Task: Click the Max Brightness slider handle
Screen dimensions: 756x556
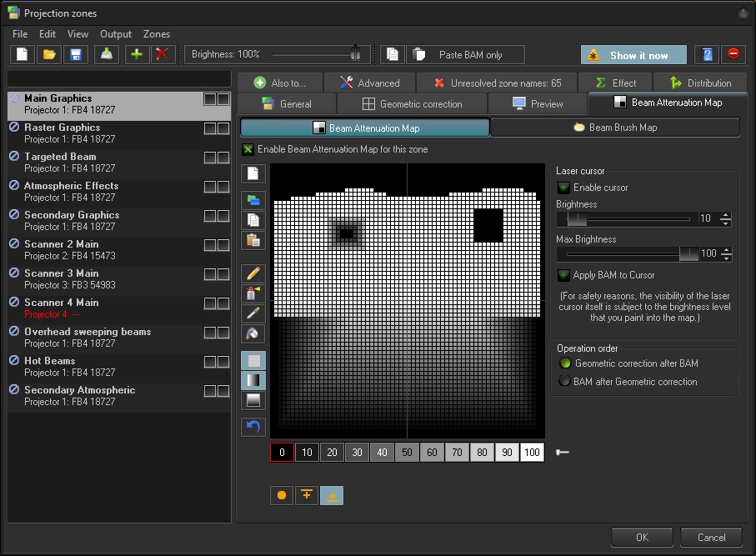Action: click(688, 254)
